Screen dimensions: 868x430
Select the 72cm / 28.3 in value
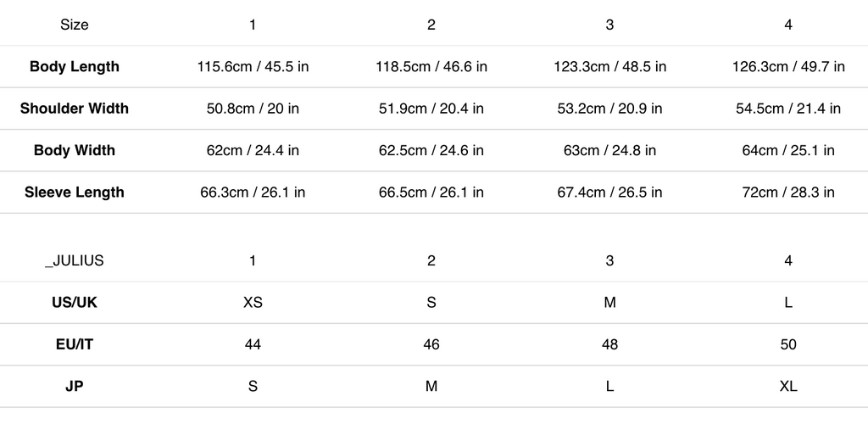[x=788, y=193]
